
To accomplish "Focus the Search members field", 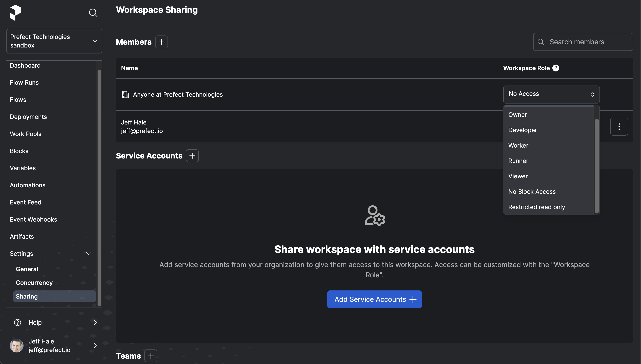I will click(x=583, y=42).
